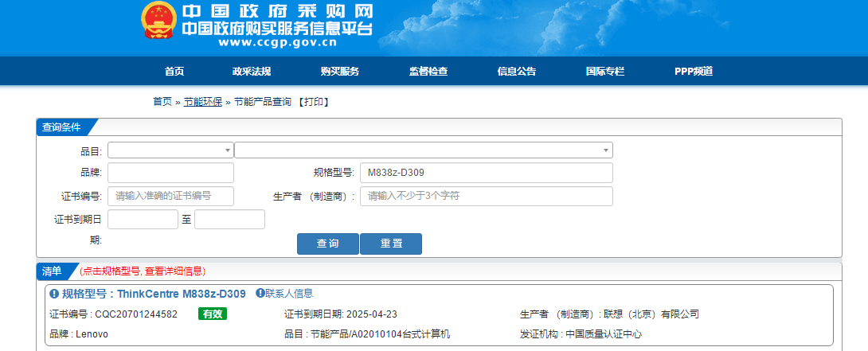Open 国际专栏 navigation item

click(605, 72)
